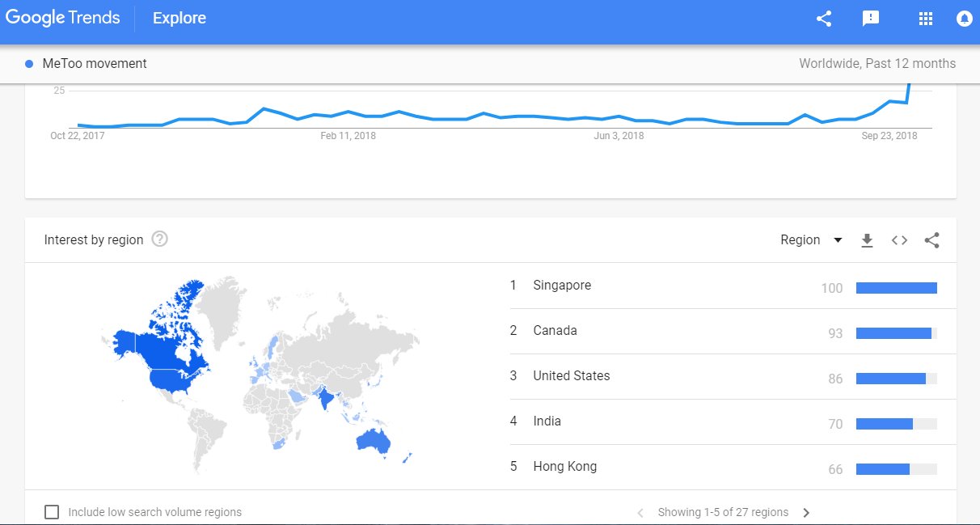Image resolution: width=980 pixels, height=525 pixels.
Task: Click the embed code icon
Action: pos(899,240)
